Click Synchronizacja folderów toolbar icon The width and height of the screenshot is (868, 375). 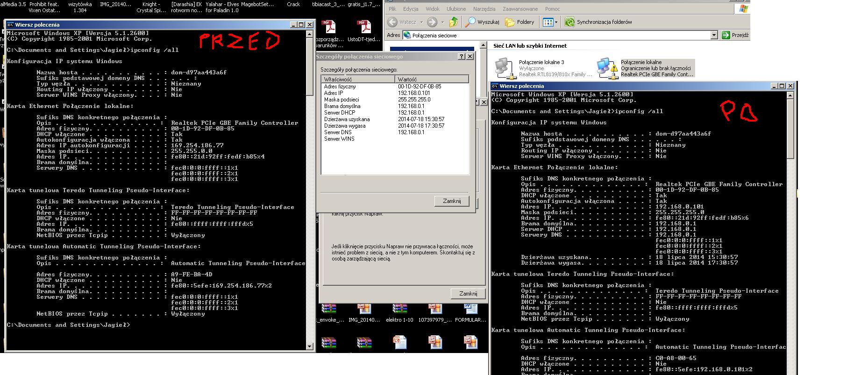coord(569,22)
